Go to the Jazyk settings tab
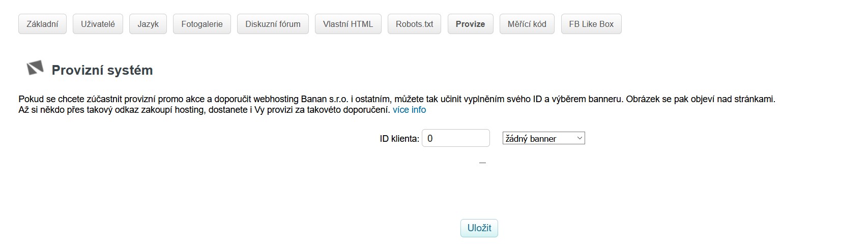Viewport: 868px width, 249px height. 148,24
